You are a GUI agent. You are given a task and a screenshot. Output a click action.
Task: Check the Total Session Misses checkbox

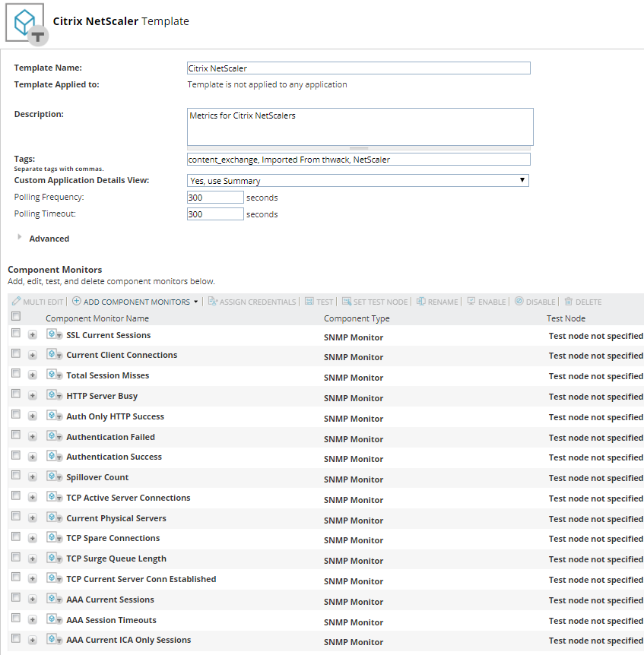tap(16, 373)
